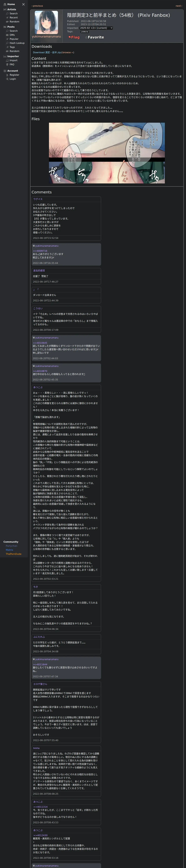
Task: Click commenter name ふにたれふ
Action: (39, 637)
